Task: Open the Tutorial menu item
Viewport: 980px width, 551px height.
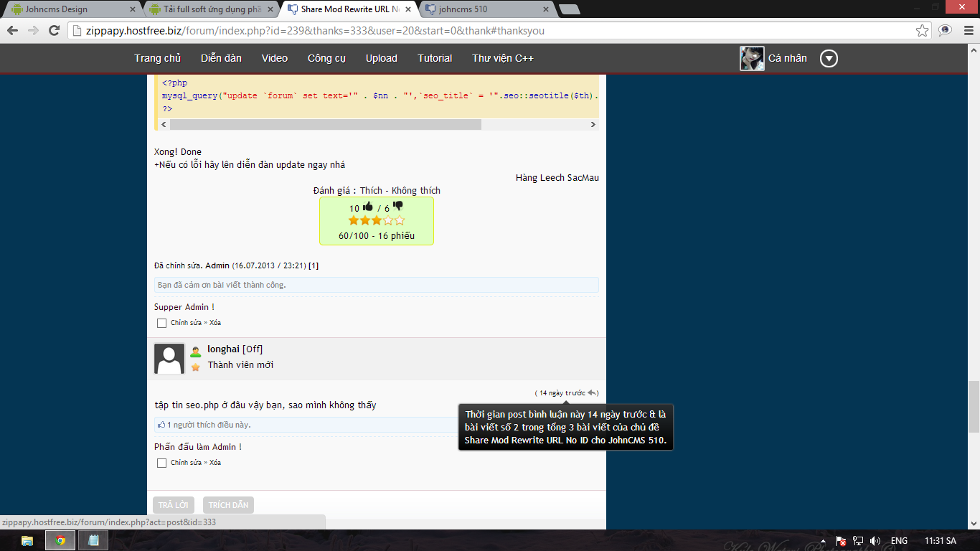Action: pyautogui.click(x=435, y=58)
